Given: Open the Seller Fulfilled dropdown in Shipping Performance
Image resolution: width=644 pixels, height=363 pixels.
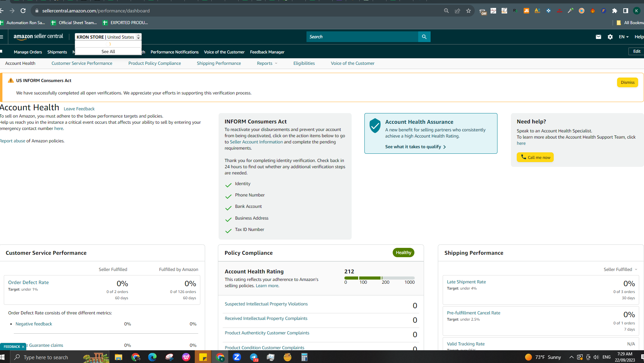Looking at the screenshot, I should point(621,270).
